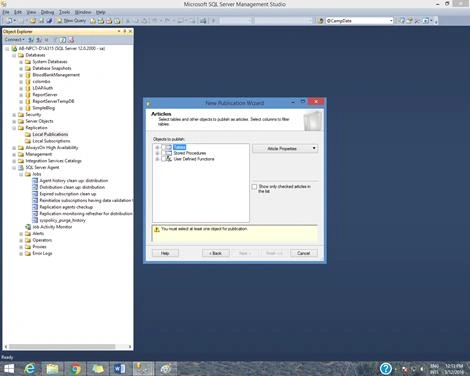Click the Local Publications folder icon

[x=28, y=134]
